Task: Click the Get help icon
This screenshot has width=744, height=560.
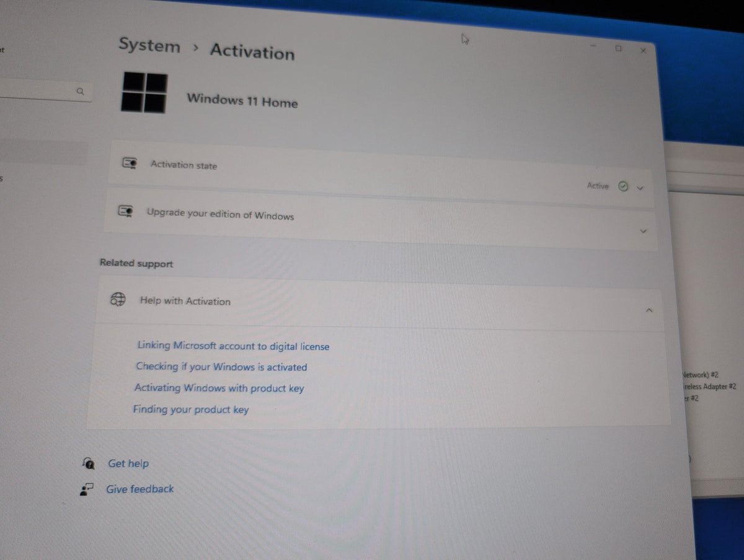Action: coord(89,463)
